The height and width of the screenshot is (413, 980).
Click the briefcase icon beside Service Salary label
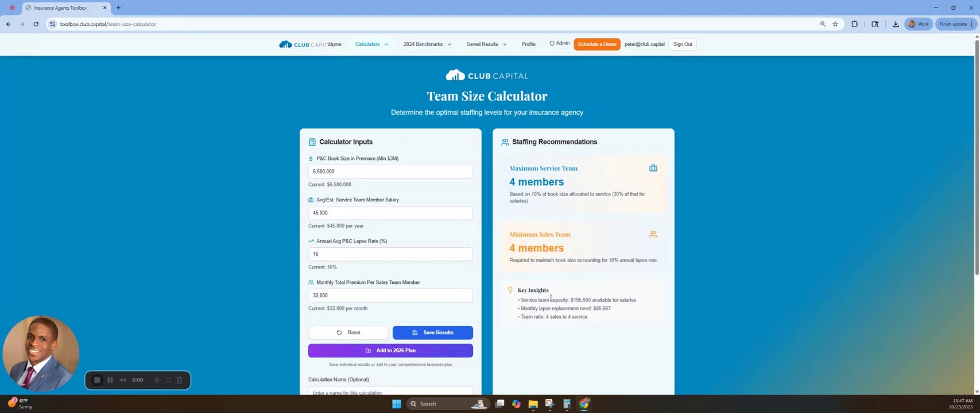(311, 200)
